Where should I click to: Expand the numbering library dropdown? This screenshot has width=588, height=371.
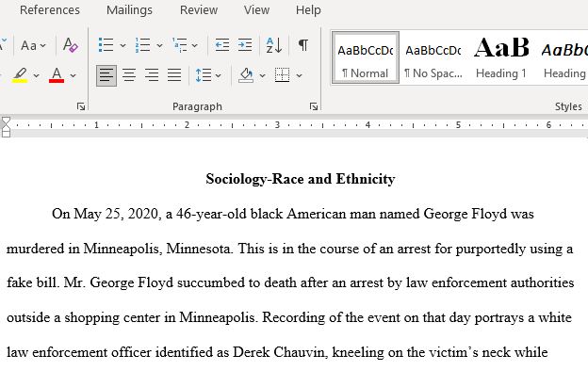tap(159, 45)
